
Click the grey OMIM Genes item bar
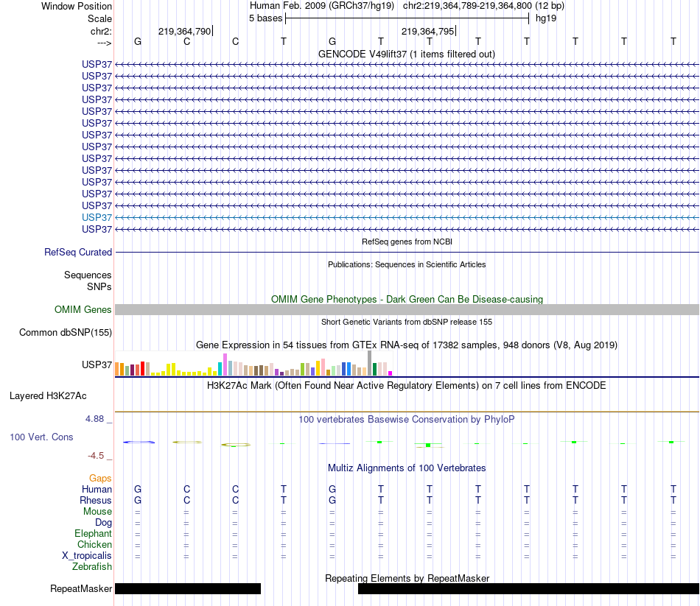pos(407,310)
